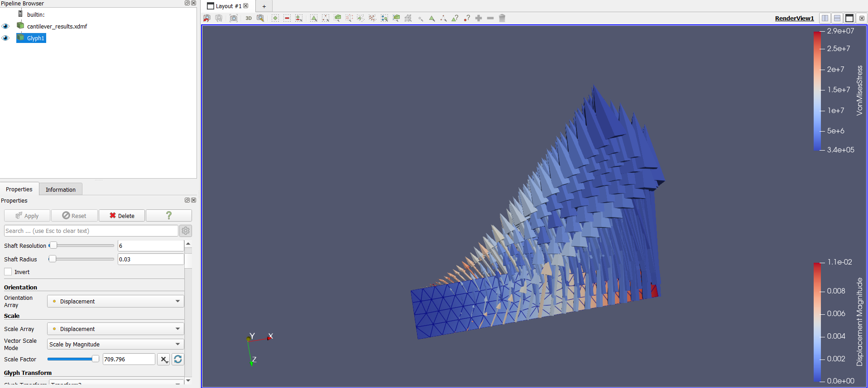Click the greyed-out box selection icon
The height and width of the screenshot is (388, 868).
pyautogui.click(x=408, y=18)
